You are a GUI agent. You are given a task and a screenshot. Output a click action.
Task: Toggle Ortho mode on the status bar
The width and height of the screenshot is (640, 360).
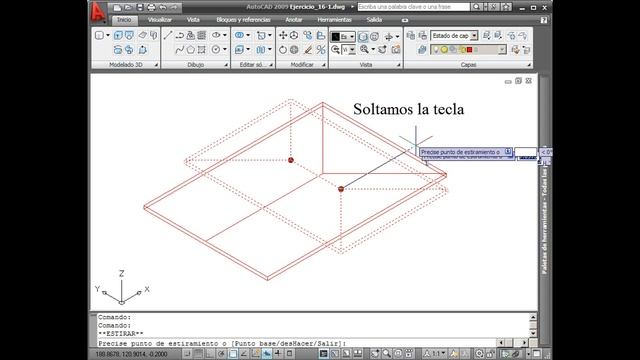click(209, 353)
